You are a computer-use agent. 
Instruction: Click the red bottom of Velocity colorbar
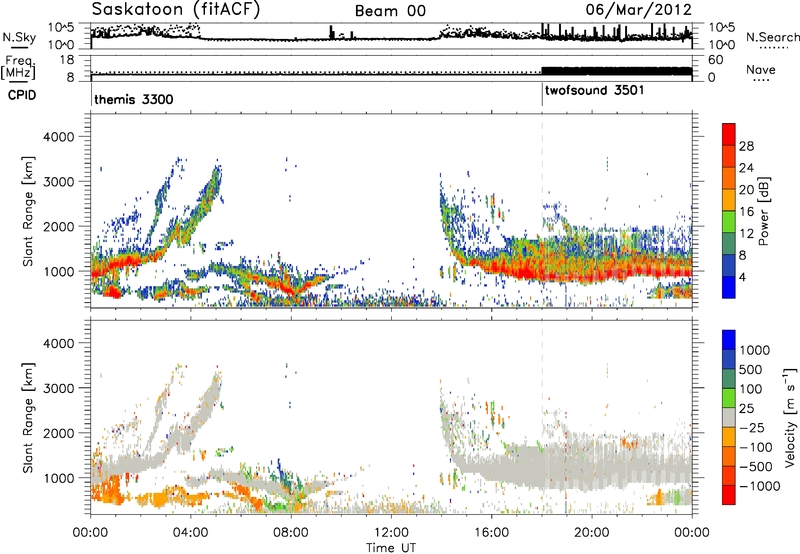click(729, 495)
